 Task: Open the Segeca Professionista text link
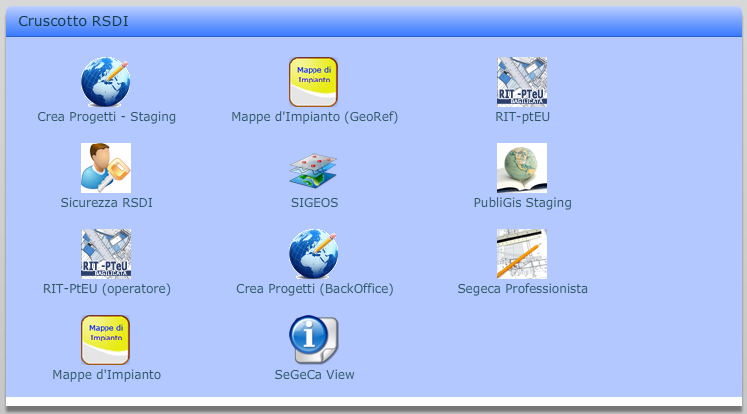coord(523,289)
